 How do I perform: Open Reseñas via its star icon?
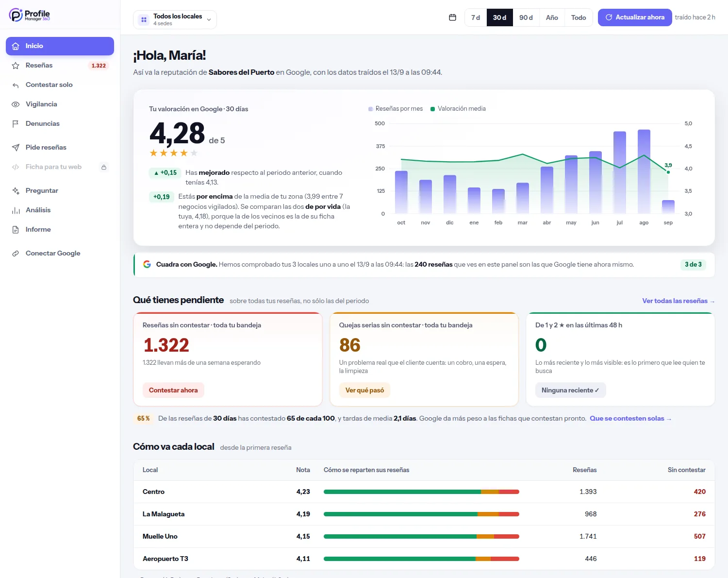tap(16, 66)
